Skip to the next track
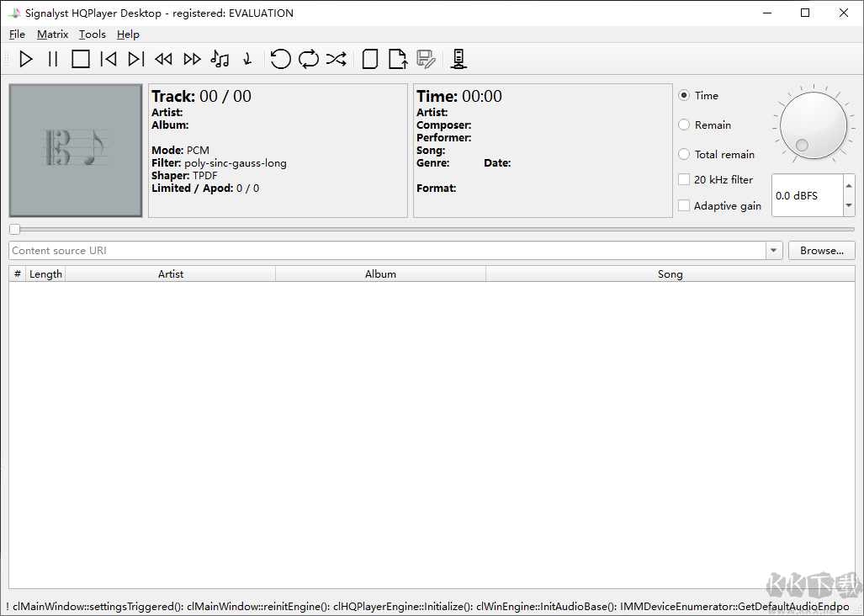 point(135,59)
